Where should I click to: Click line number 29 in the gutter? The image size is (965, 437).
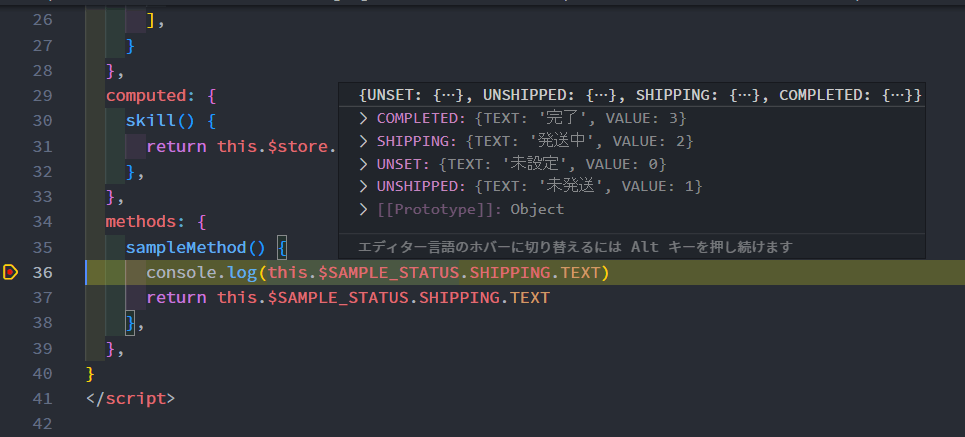(42, 96)
